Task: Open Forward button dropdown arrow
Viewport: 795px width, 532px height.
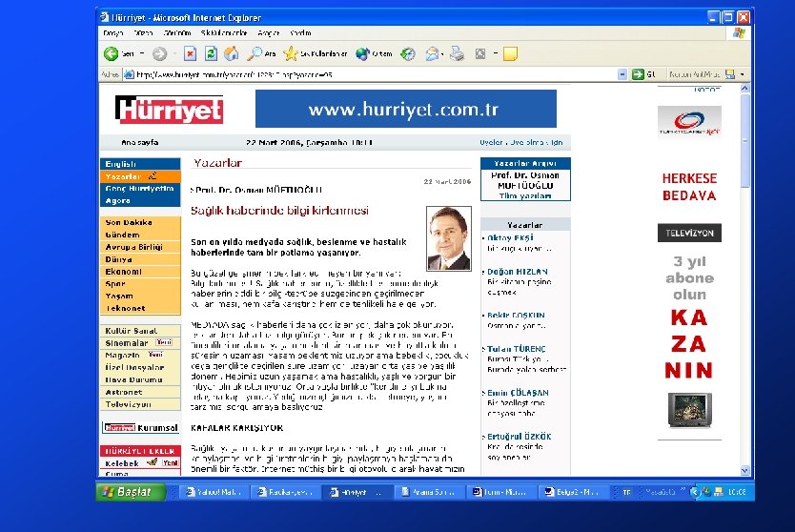Action: coord(174,53)
